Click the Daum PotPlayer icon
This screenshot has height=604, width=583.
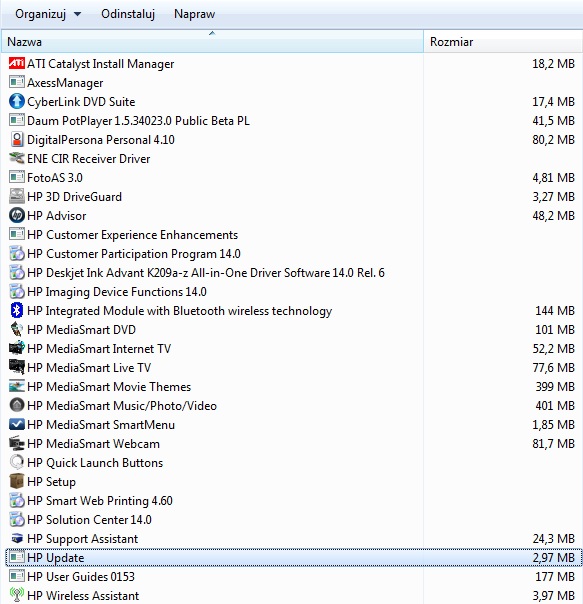(x=17, y=120)
